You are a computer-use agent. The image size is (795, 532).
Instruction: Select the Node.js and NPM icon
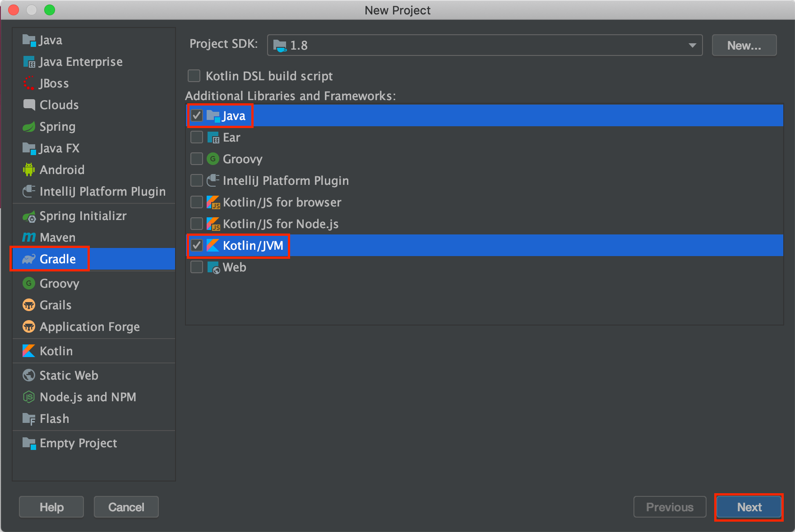pos(28,397)
